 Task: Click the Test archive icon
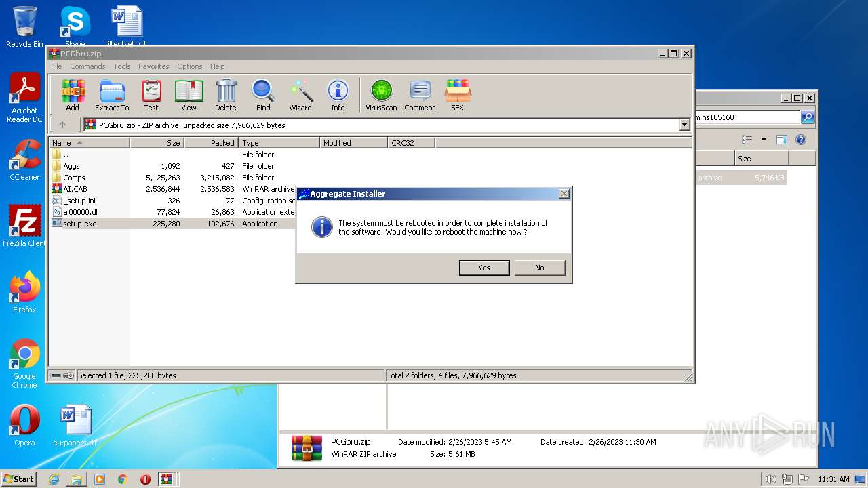click(151, 95)
